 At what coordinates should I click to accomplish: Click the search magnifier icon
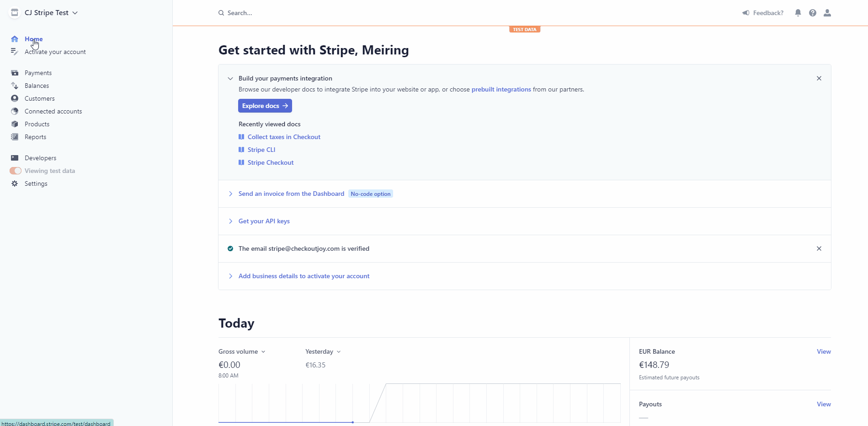pyautogui.click(x=221, y=13)
